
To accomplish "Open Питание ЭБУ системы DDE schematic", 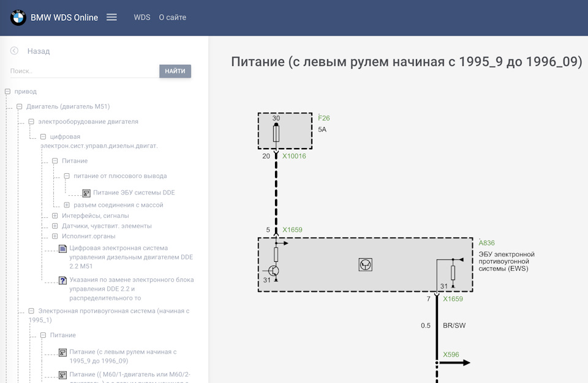I will (134, 193).
